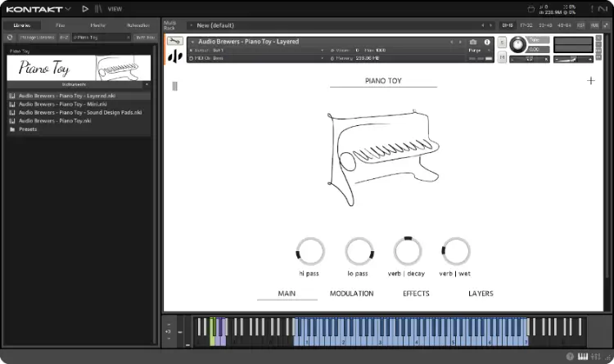
Task: Click the play arrow icon in header
Action: [85, 9]
